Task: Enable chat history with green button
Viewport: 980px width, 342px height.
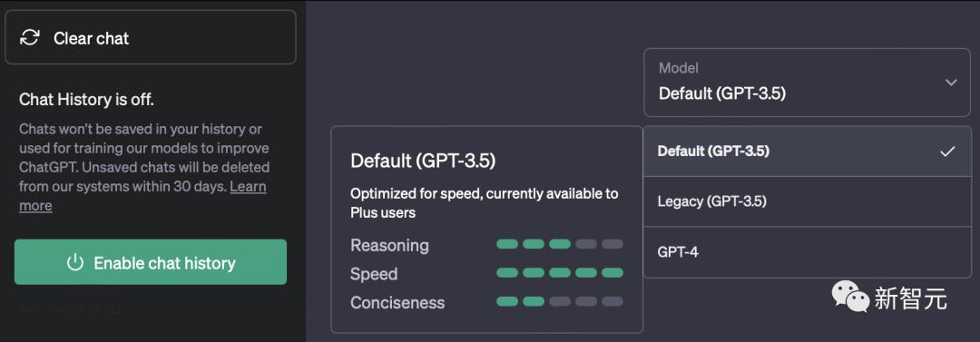Action: (x=150, y=262)
